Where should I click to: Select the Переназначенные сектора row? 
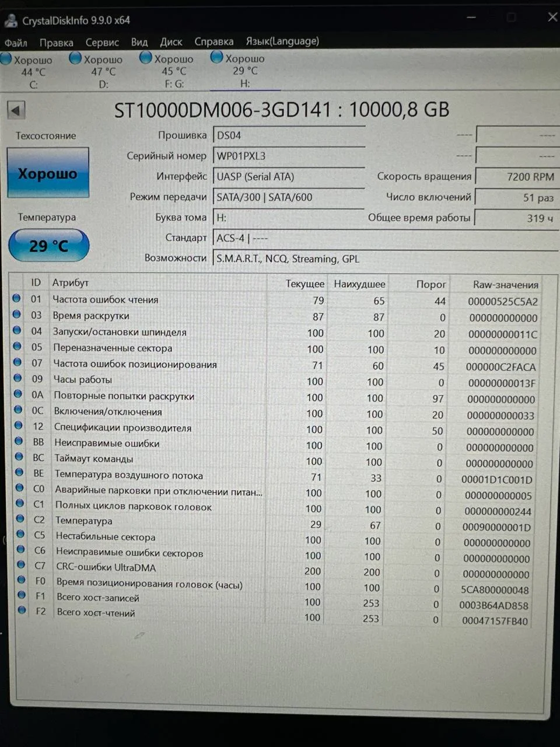pyautogui.click(x=276, y=349)
